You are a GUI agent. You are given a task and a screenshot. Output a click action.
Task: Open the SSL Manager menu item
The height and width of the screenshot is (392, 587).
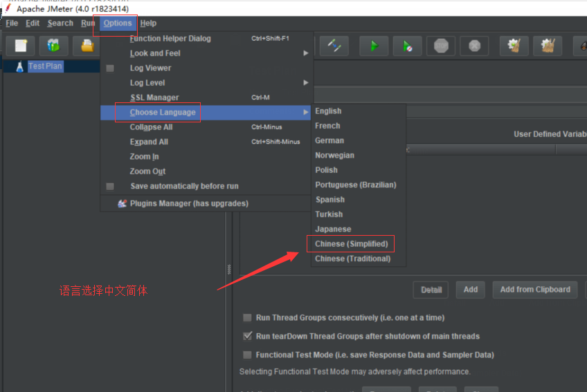click(206, 97)
